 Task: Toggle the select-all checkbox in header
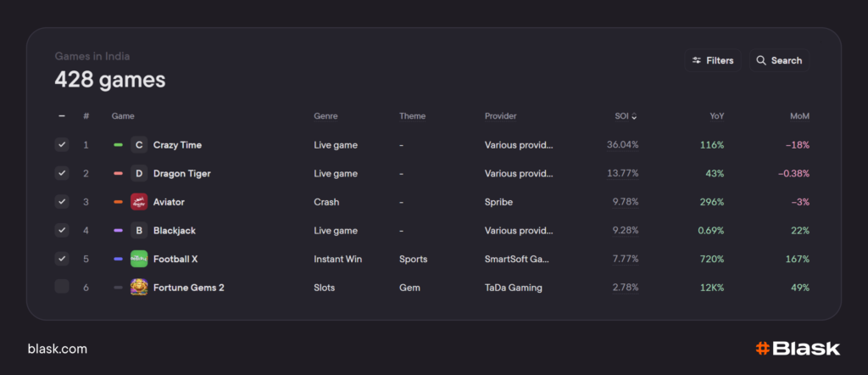click(x=62, y=116)
